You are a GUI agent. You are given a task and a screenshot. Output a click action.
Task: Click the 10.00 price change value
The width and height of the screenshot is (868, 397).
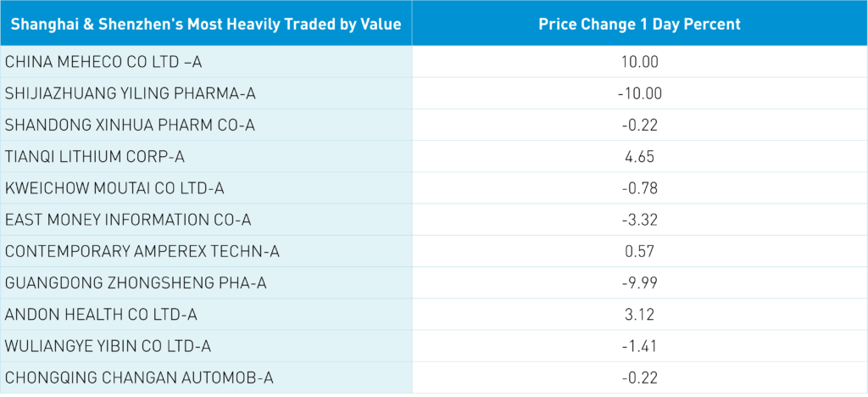point(639,62)
